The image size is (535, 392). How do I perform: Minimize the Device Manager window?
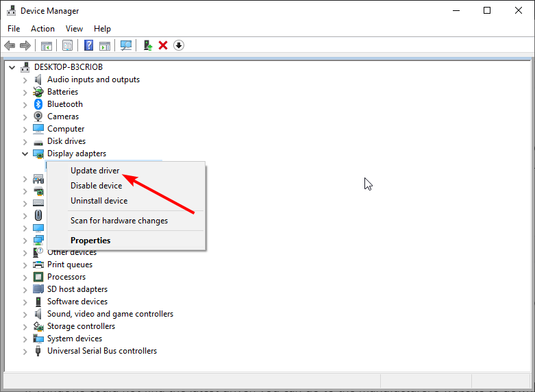point(456,10)
